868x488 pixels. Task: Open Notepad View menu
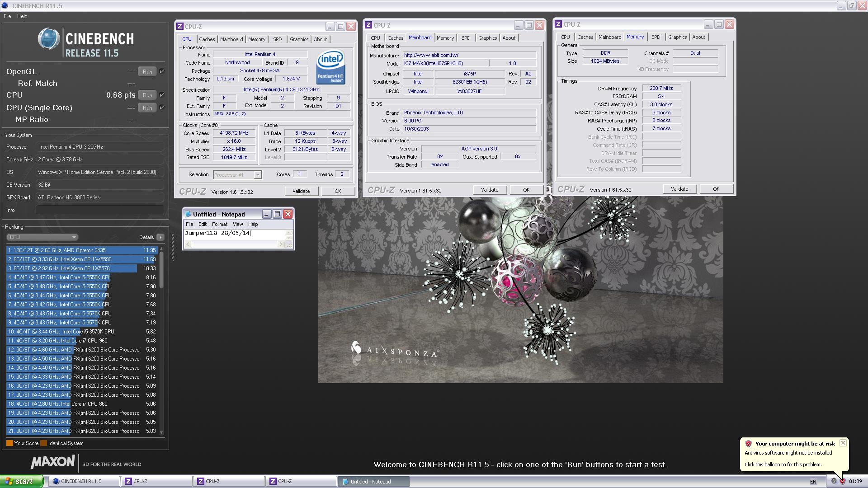pyautogui.click(x=238, y=224)
